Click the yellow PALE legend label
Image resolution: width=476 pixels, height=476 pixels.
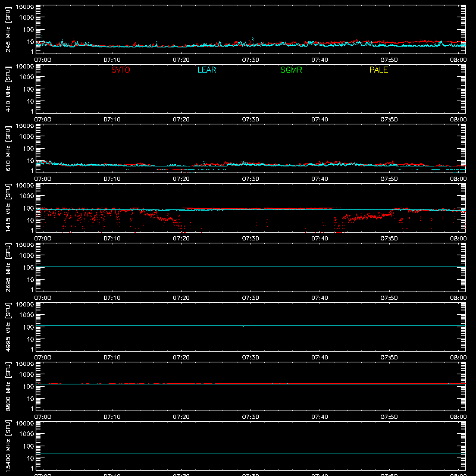[378, 70]
